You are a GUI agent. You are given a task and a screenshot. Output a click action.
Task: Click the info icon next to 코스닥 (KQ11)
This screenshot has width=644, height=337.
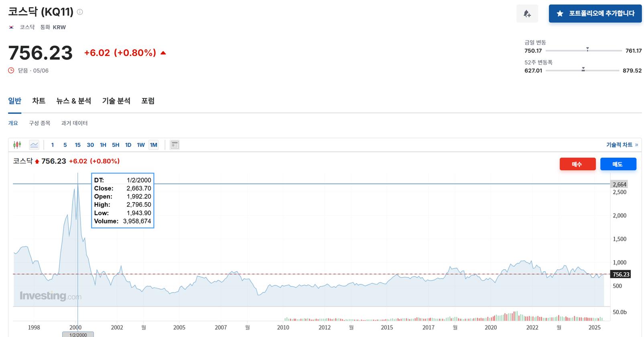pyautogui.click(x=80, y=12)
